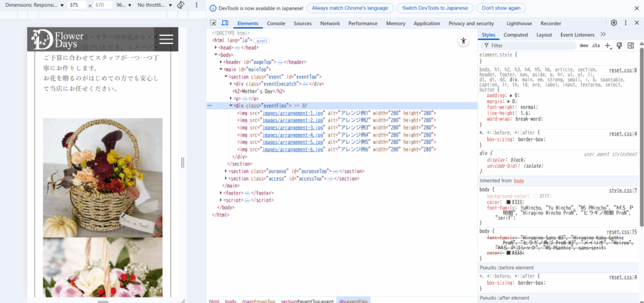The width and height of the screenshot is (644, 303).
Task: Open the accessibility tree view button
Action: 464,41
